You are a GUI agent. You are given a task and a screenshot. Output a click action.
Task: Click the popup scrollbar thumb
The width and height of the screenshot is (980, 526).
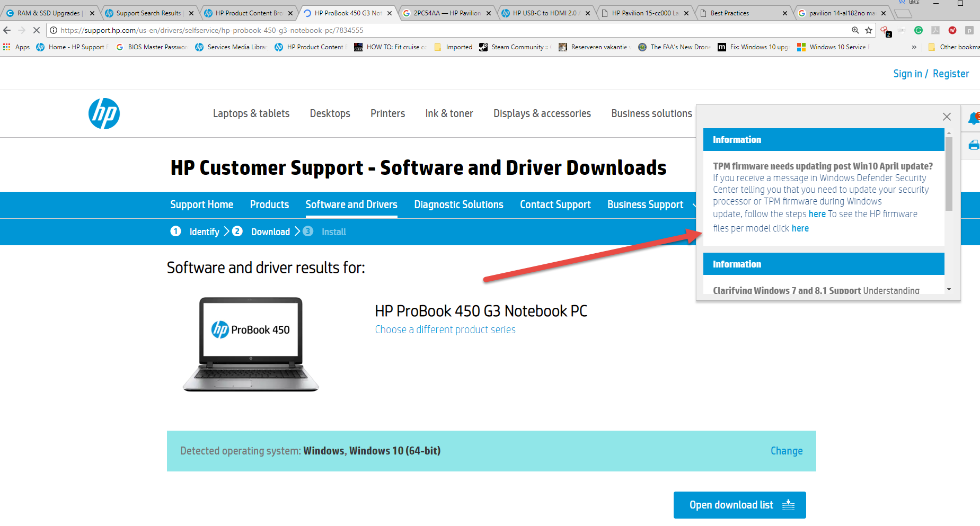[x=949, y=174]
